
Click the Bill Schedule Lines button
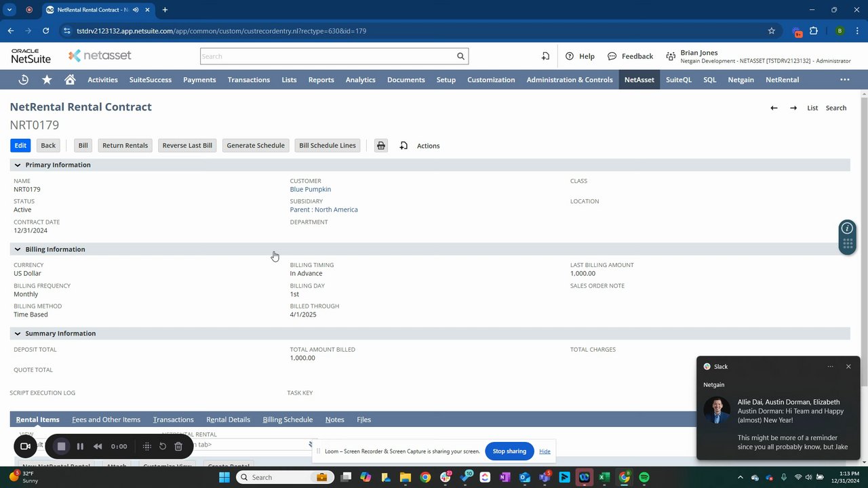328,146
